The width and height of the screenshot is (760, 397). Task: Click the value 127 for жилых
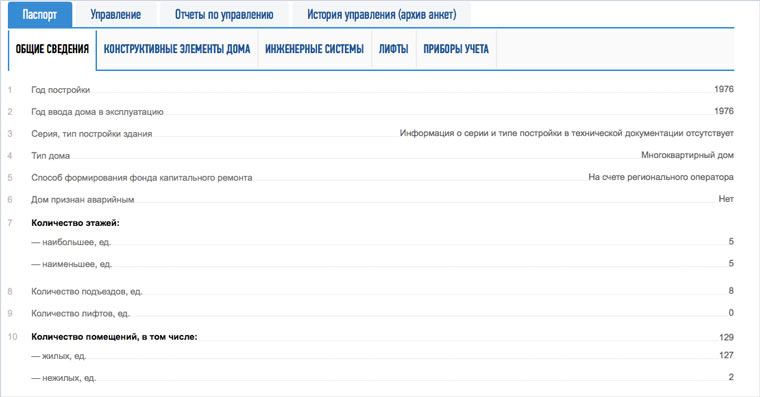pos(727,355)
